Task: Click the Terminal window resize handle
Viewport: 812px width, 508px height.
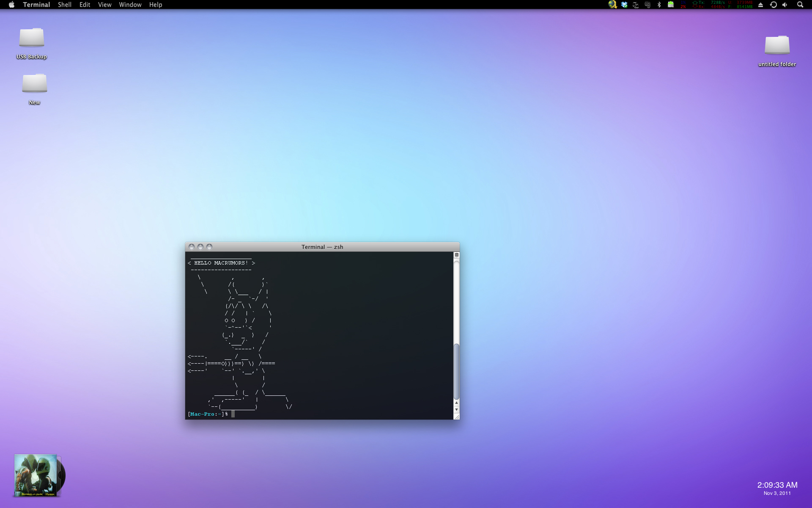Action: tap(457, 417)
